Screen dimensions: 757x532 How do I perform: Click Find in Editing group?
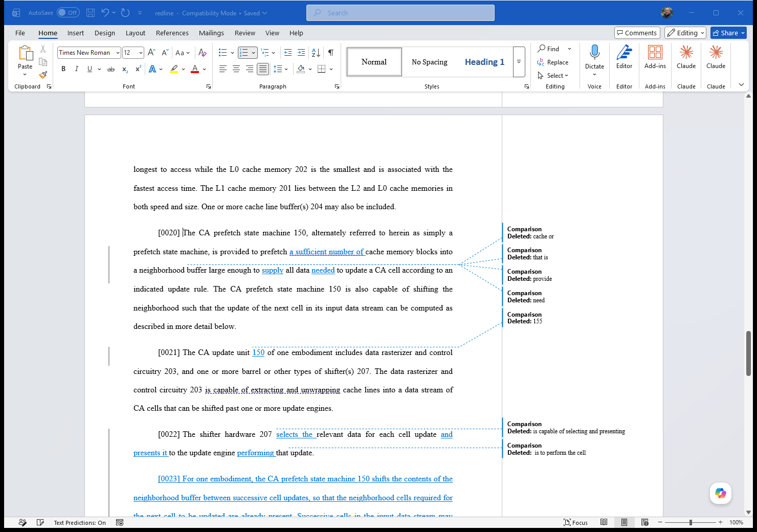[x=548, y=49]
